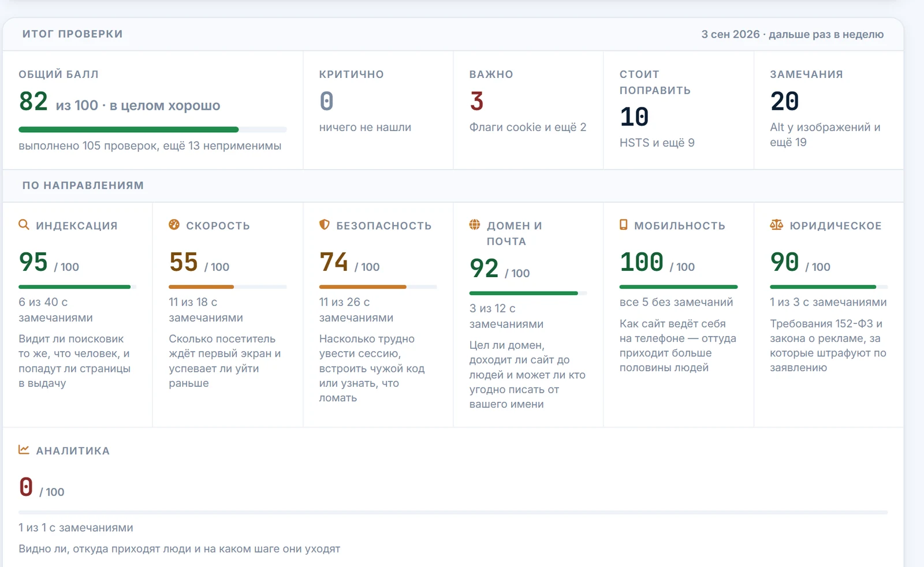The width and height of the screenshot is (924, 567).
Task: Open the Критично card showing 0
Action: 378,110
